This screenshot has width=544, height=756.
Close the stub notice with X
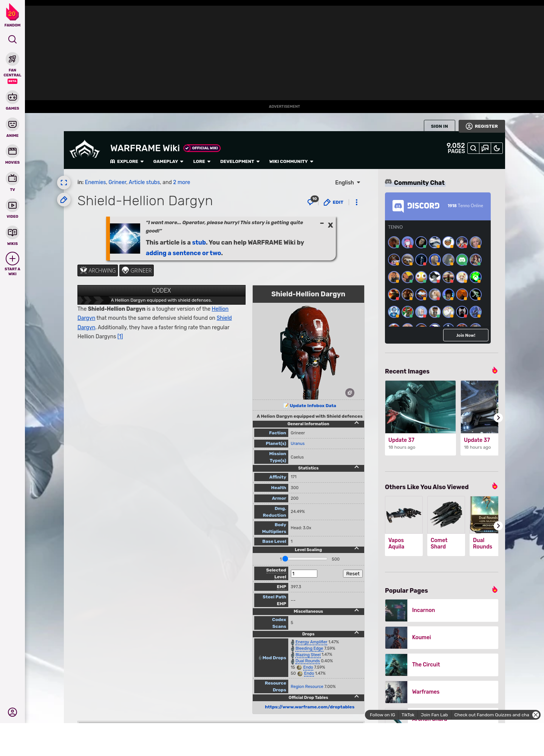(x=331, y=225)
